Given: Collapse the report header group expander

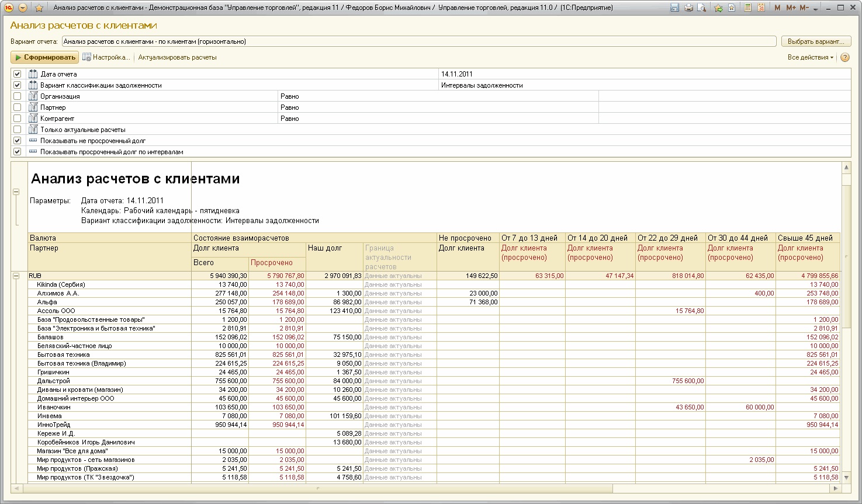Looking at the screenshot, I should tap(16, 192).
